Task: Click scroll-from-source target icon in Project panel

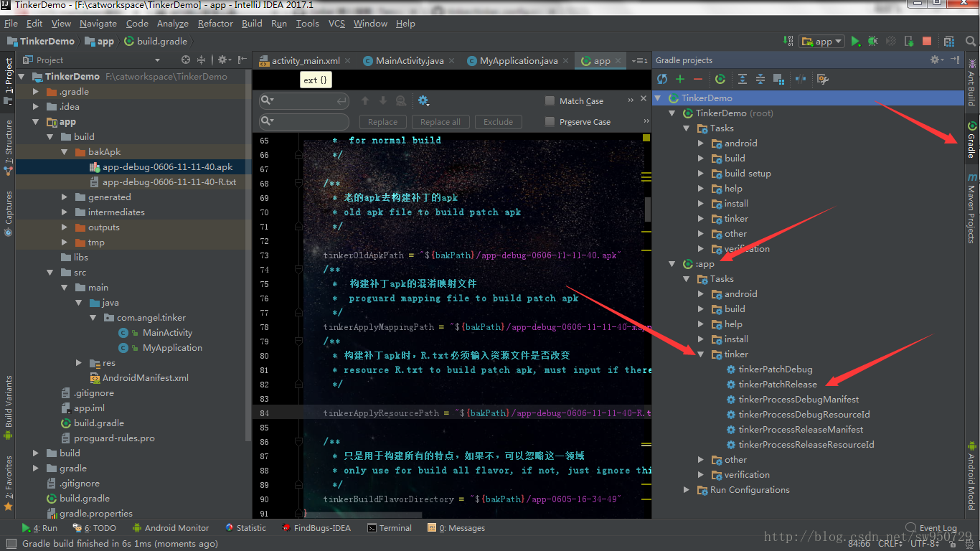Action: click(186, 60)
